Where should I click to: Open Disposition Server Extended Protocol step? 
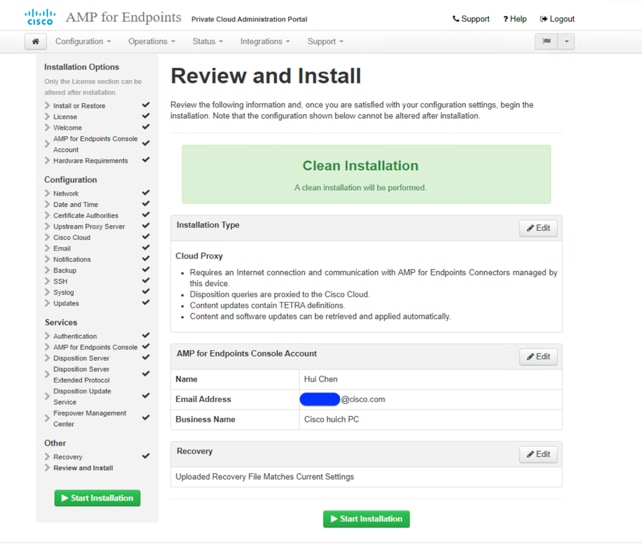point(81,375)
